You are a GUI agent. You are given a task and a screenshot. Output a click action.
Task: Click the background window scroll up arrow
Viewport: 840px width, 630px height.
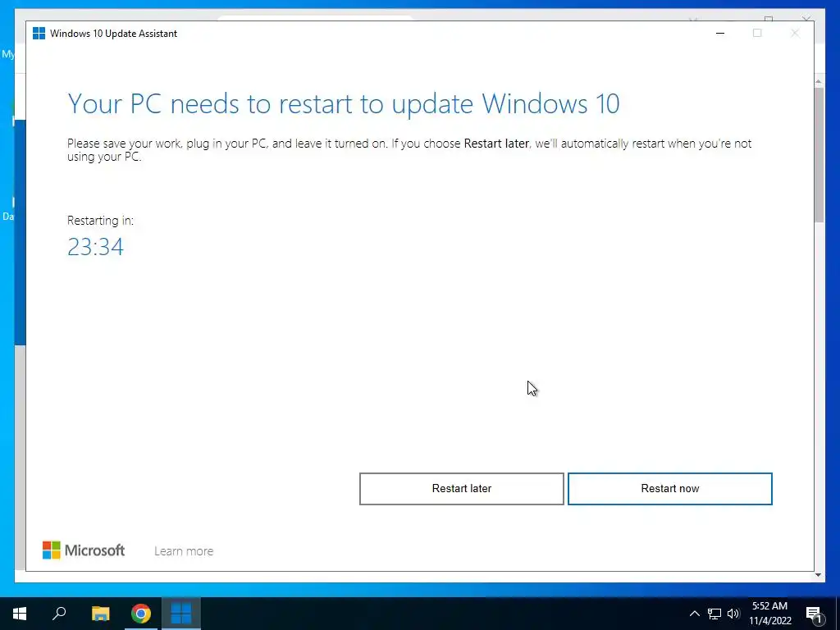click(x=819, y=81)
